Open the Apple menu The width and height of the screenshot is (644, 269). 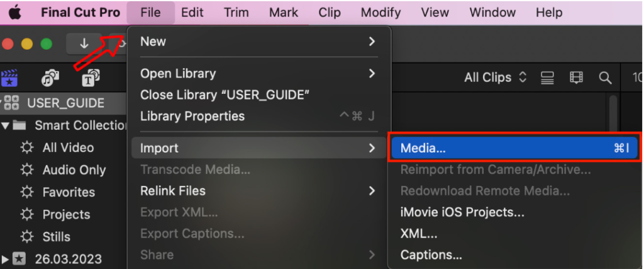[x=15, y=13]
